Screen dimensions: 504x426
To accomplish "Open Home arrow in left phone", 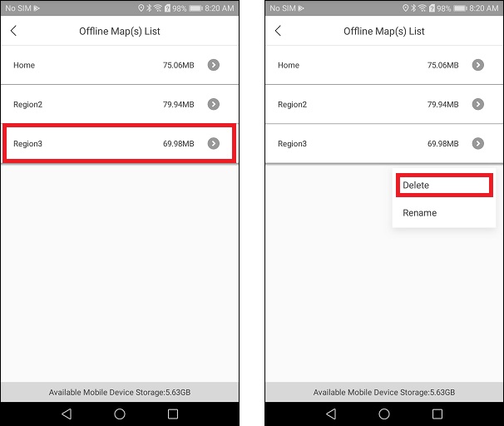I will pyautogui.click(x=214, y=65).
